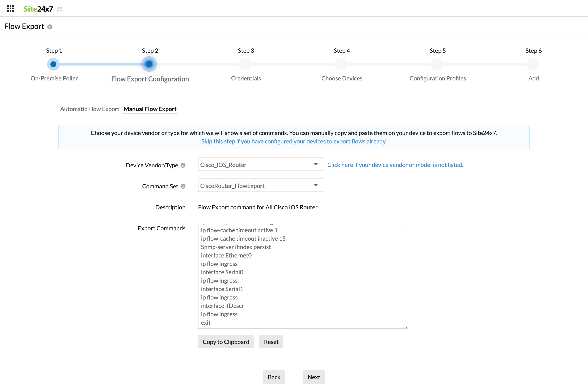This screenshot has width=588, height=386.
Task: Click Step 1 On-Premise Poller circle
Action: 53,64
